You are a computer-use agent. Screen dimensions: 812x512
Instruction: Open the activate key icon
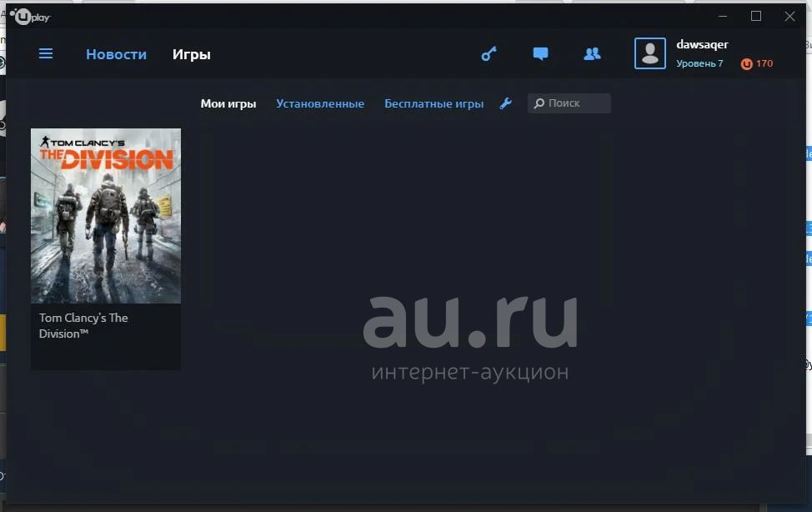489,54
